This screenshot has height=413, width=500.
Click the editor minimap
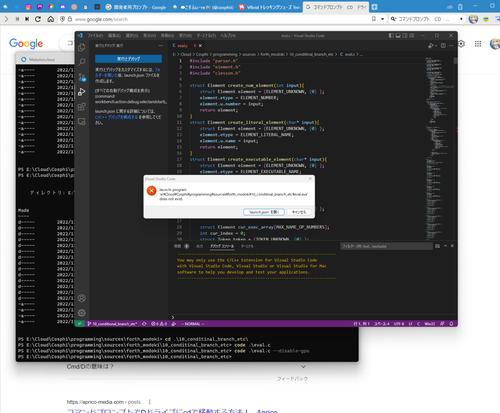[438, 148]
